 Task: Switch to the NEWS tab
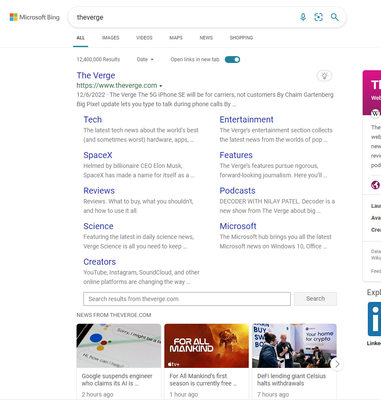click(x=206, y=38)
